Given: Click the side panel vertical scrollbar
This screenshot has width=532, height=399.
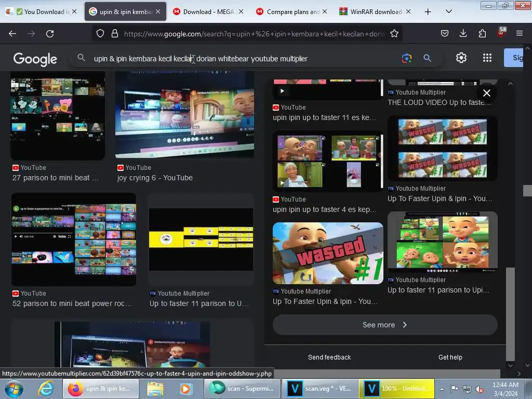Looking at the screenshot, I should tap(510, 314).
